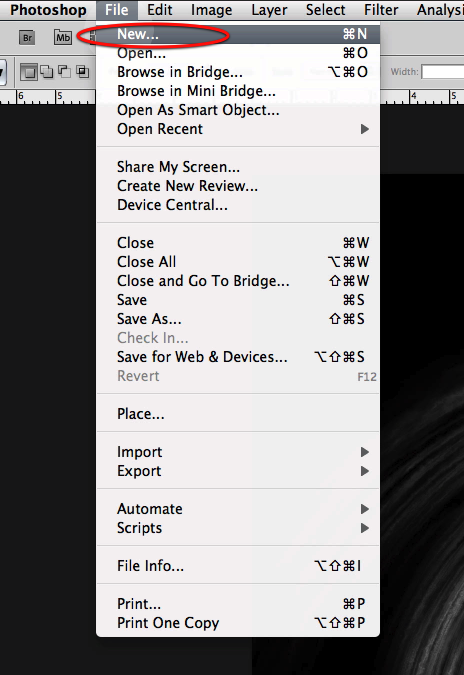Screen dimensions: 464x675
Task: Expand the Open Recent submenu
Action: [238, 129]
